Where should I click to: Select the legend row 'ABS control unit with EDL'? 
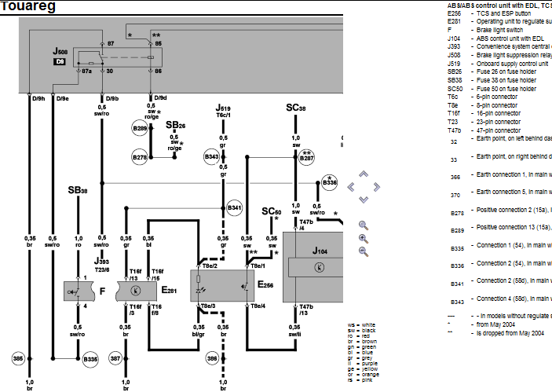495,38
